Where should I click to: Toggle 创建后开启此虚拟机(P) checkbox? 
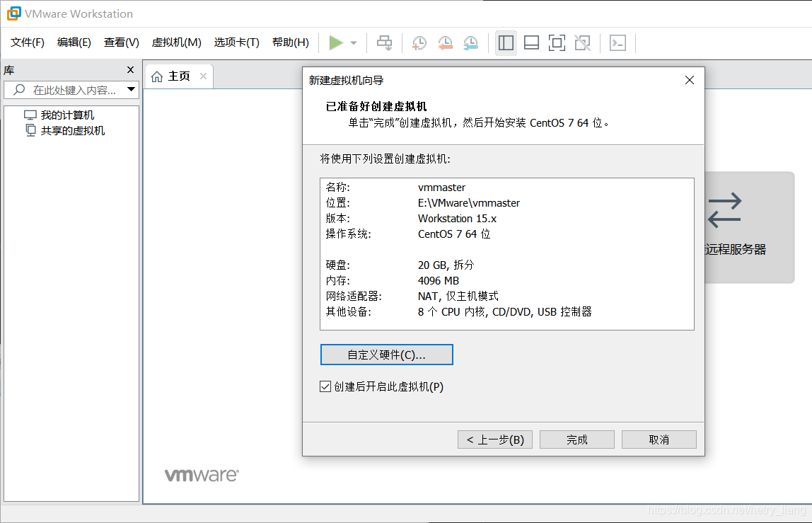coord(325,386)
